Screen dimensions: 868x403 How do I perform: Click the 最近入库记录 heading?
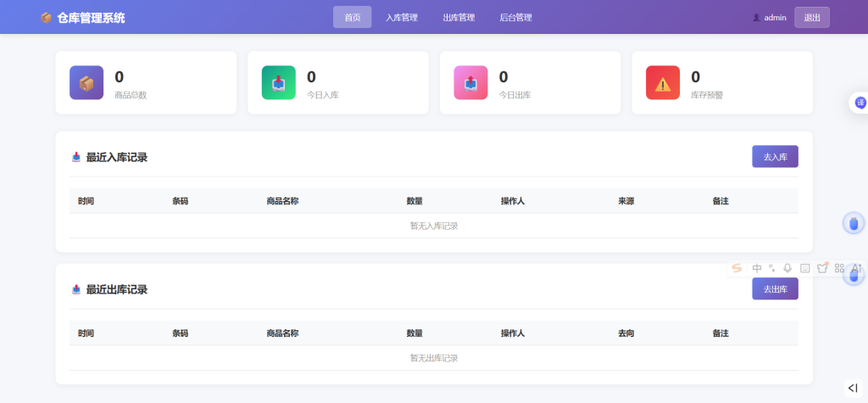117,158
